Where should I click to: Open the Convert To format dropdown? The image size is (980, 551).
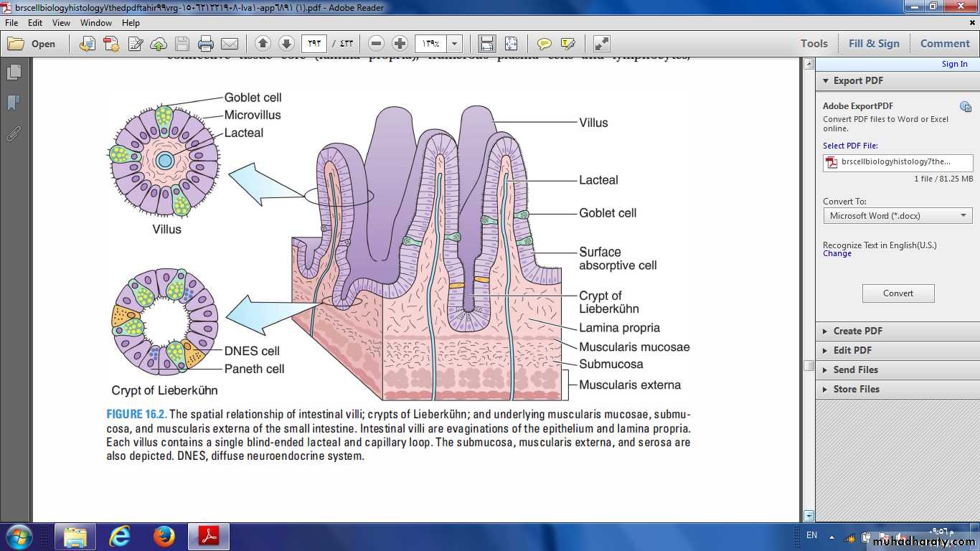coord(897,216)
